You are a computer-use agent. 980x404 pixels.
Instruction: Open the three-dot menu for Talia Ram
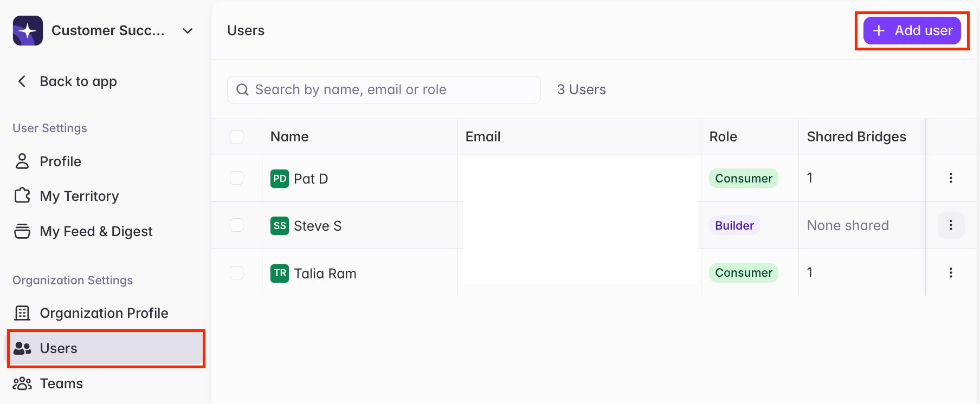tap(951, 272)
